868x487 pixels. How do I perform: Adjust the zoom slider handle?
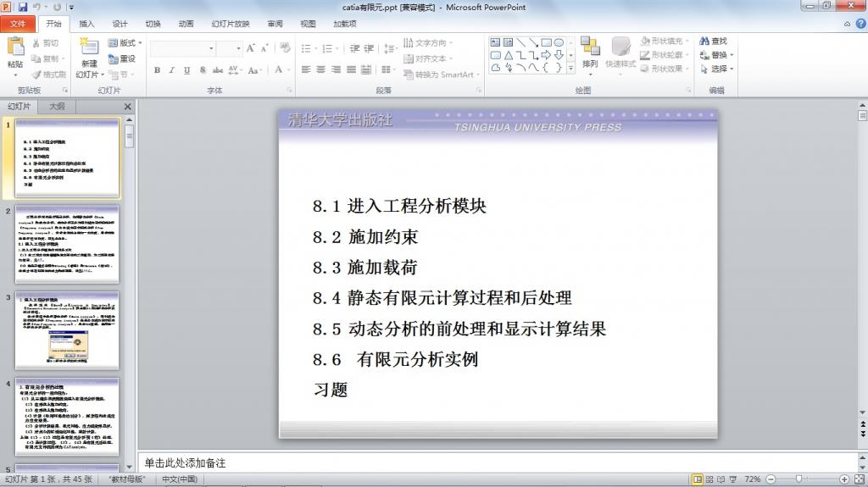(798, 479)
